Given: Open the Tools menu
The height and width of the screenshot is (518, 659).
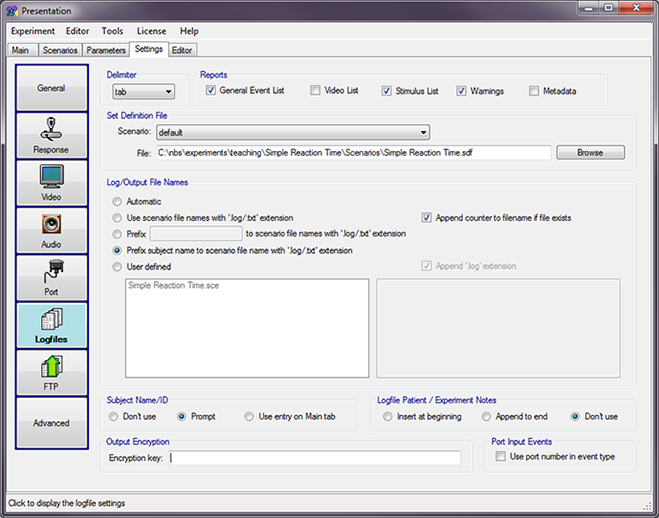Looking at the screenshot, I should [x=112, y=31].
